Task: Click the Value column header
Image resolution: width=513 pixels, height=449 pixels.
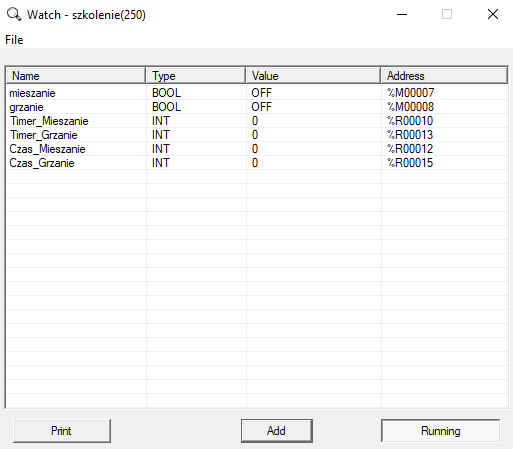Action: tap(313, 76)
